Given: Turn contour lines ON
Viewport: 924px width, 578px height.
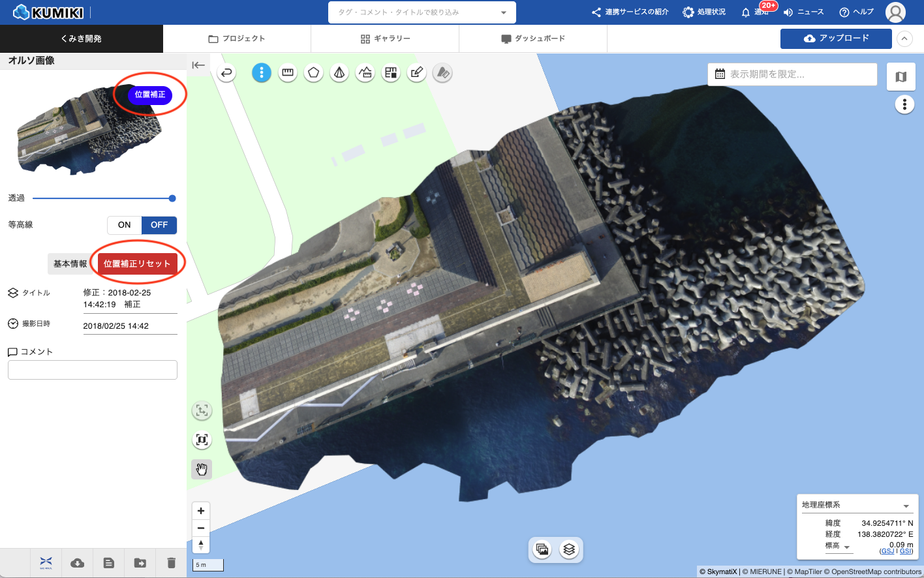Looking at the screenshot, I should click(x=125, y=225).
